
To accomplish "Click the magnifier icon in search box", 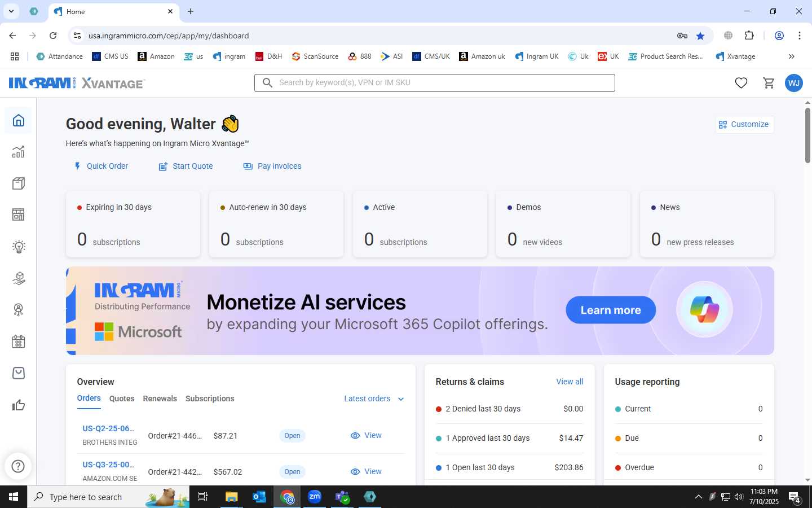I will click(267, 83).
